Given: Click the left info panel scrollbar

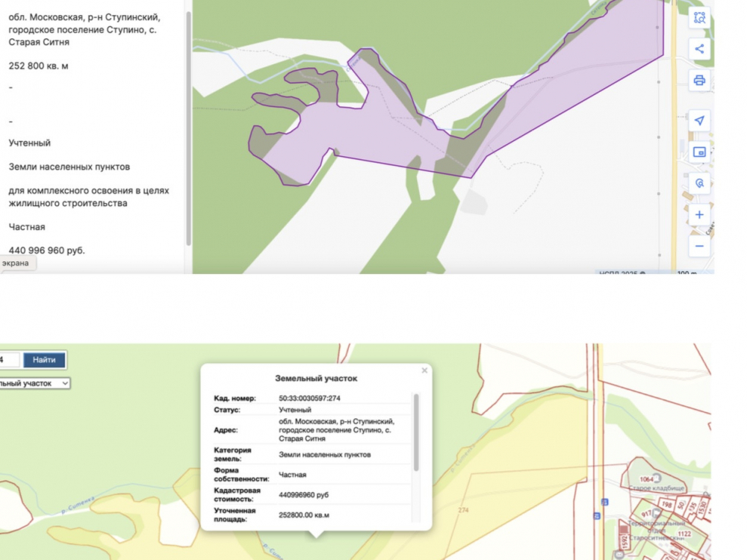Looking at the screenshot, I should (188, 127).
